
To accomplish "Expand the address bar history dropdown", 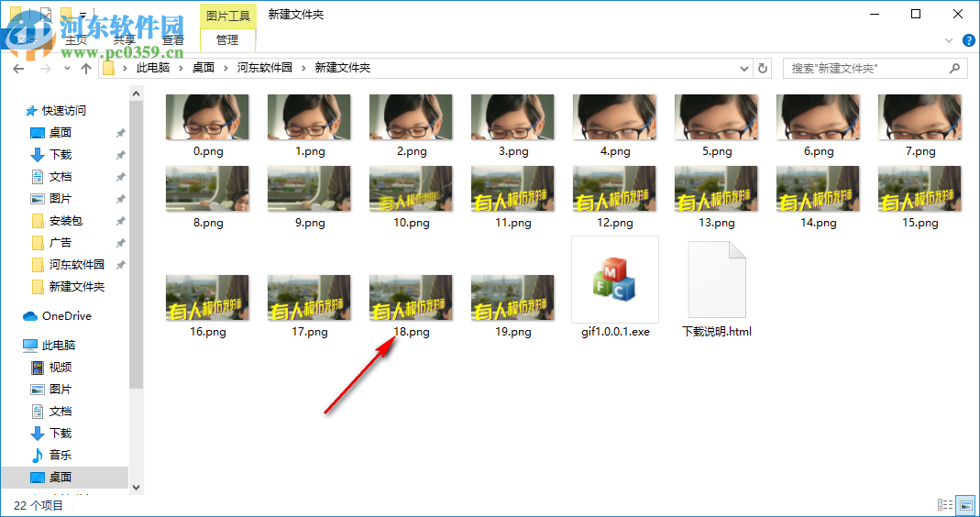I will (x=743, y=68).
